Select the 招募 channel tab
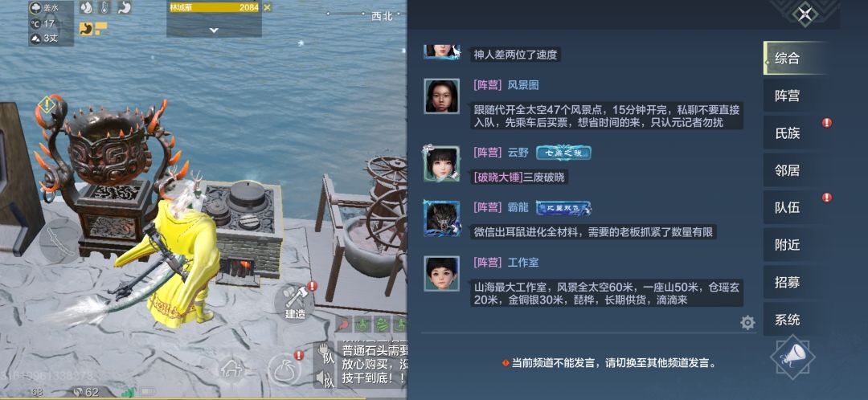868x400 pixels. pyautogui.click(x=787, y=282)
